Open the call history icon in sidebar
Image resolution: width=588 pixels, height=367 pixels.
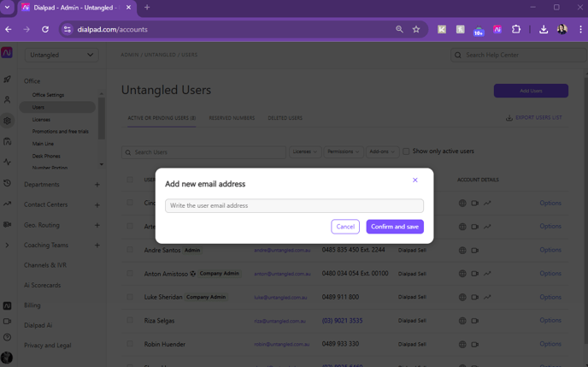point(7,183)
